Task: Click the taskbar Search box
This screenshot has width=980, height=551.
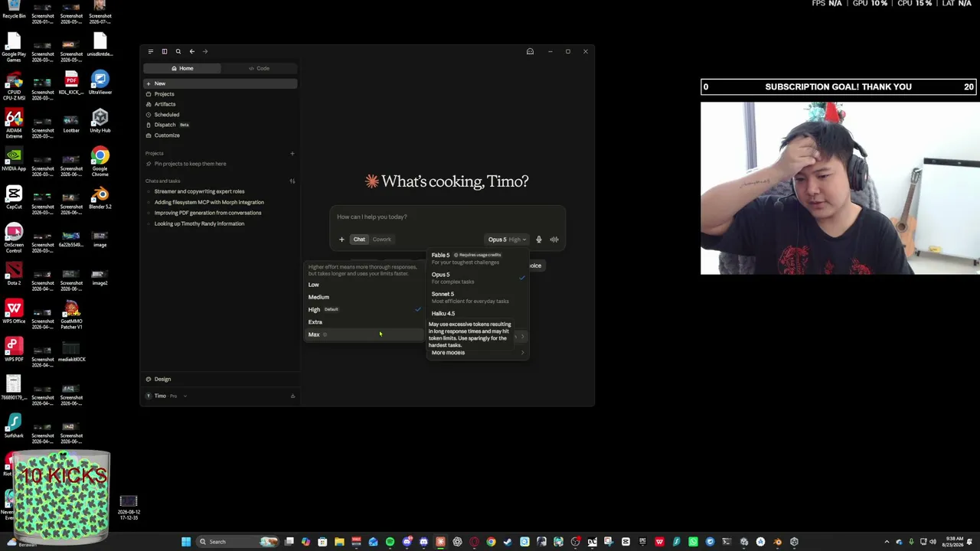Action: 237,542
